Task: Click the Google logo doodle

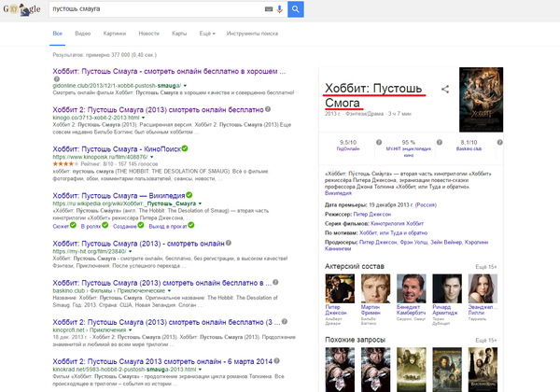Action: point(20,9)
